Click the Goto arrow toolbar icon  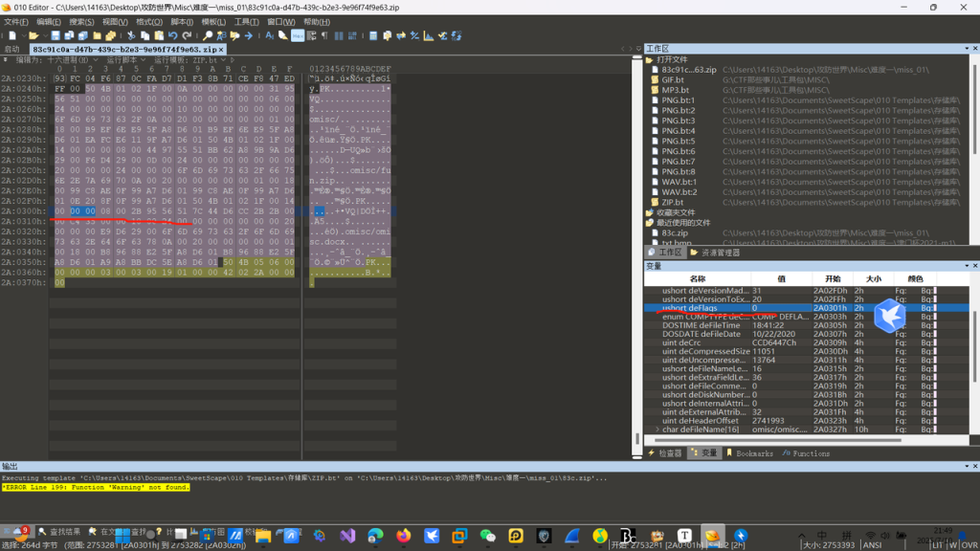(248, 35)
